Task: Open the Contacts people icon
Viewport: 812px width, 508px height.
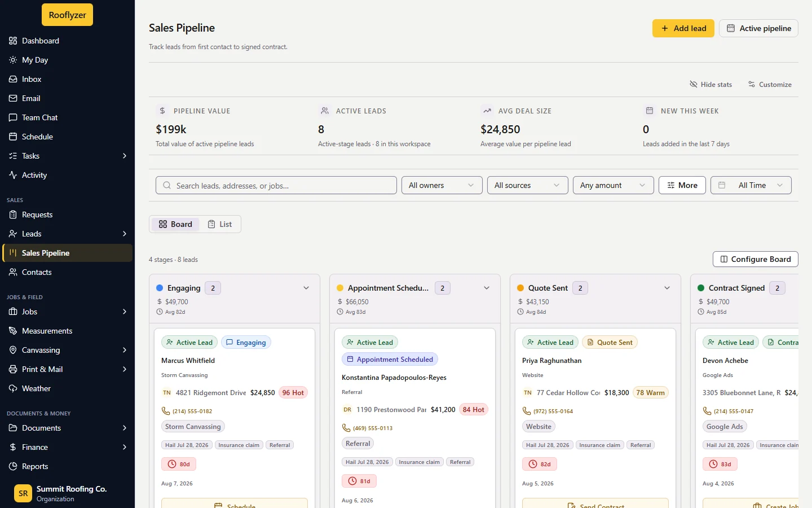Action: point(13,272)
